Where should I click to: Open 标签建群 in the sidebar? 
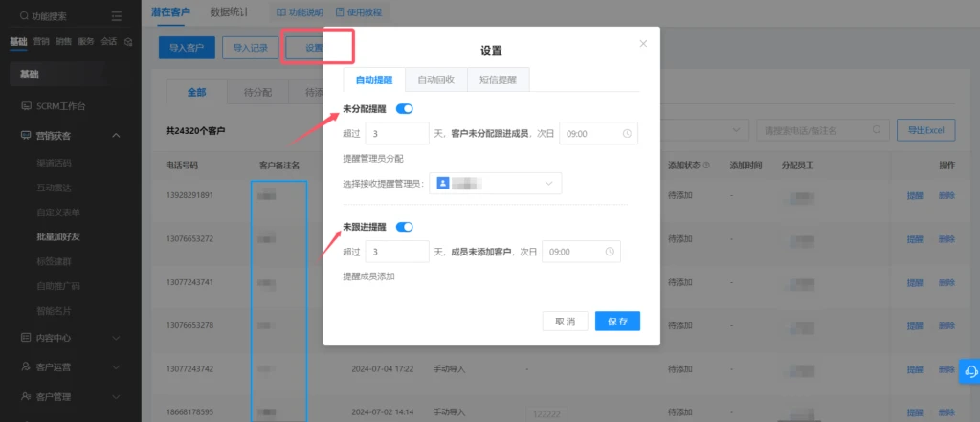click(x=54, y=261)
